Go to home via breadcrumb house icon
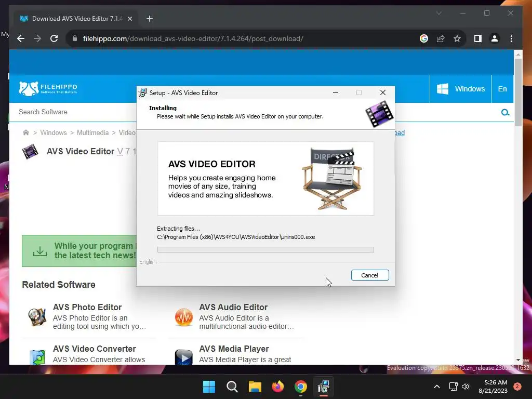This screenshot has height=399, width=532. (x=26, y=132)
